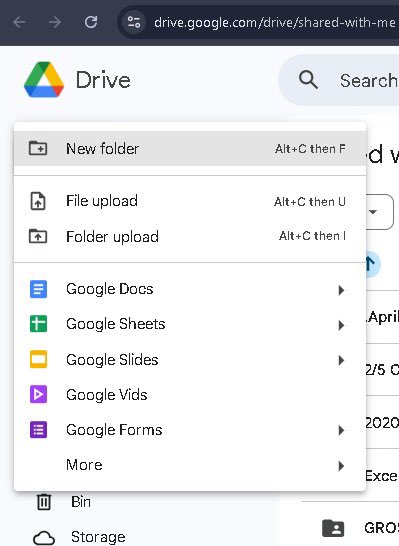Click the File upload icon

[38, 201]
